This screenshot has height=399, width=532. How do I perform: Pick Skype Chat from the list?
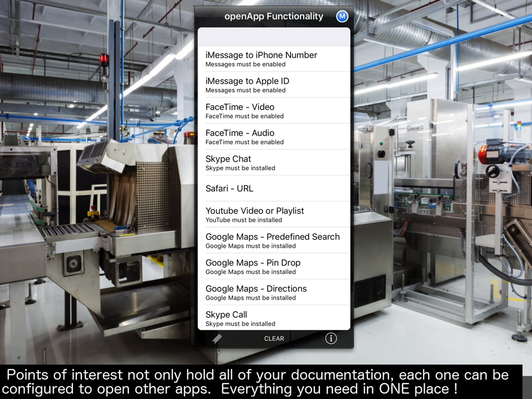(274, 162)
